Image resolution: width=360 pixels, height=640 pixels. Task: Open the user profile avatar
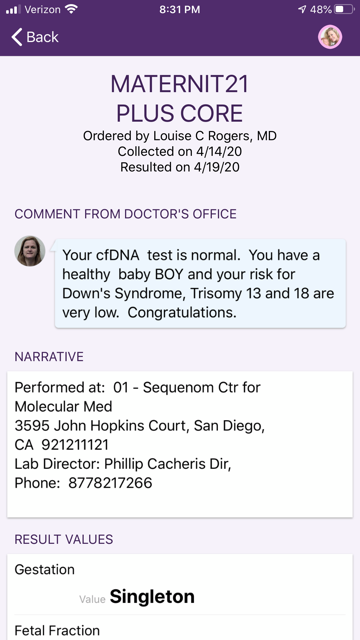(330, 37)
